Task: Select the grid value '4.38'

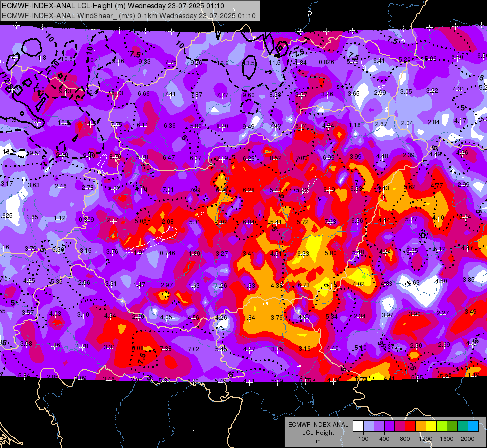Action: [x=277, y=285]
